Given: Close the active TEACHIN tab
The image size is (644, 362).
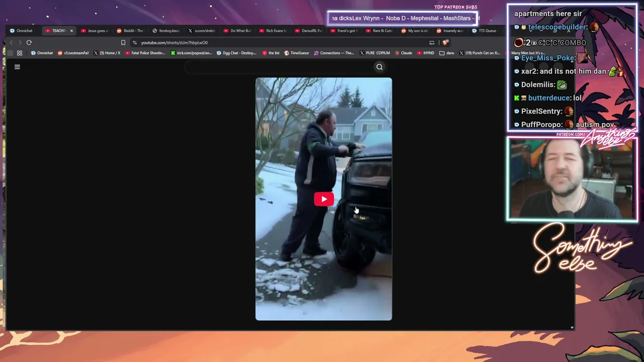Looking at the screenshot, I should [x=71, y=31].
